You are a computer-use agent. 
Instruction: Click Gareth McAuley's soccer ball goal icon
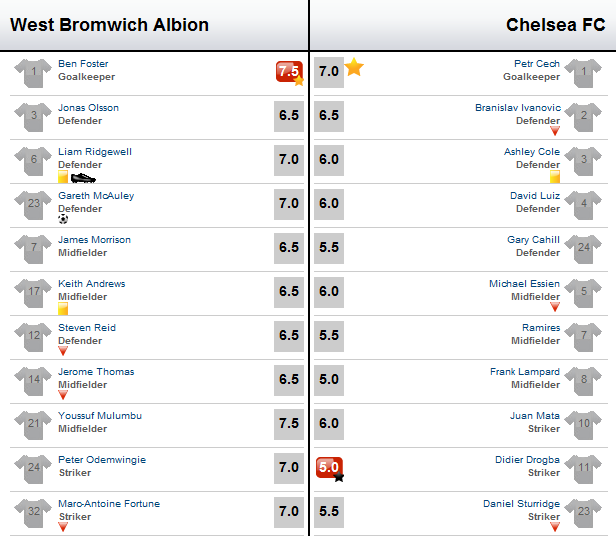[63, 219]
